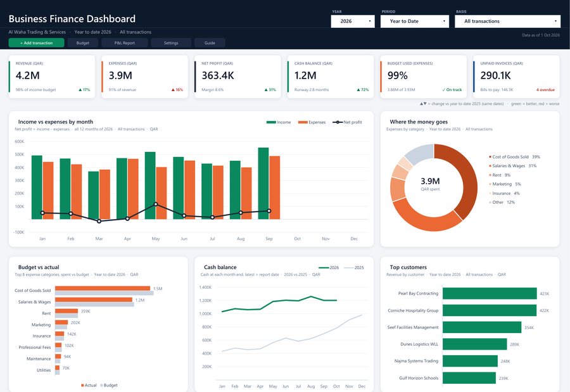Click the orange Expenses legend swatch
The height and width of the screenshot is (392, 570).
click(303, 122)
